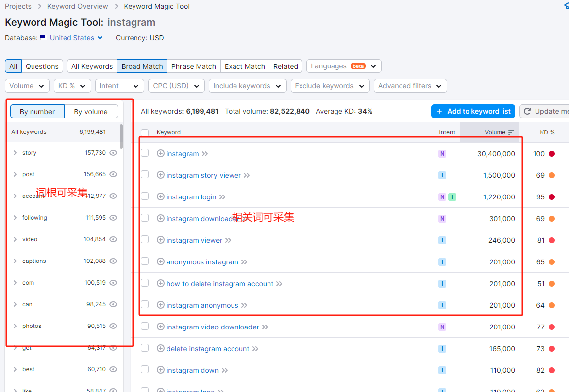Screen dimensions: 569x392
Task: Click the plus icon beside instagram keyword
Action: click(161, 153)
